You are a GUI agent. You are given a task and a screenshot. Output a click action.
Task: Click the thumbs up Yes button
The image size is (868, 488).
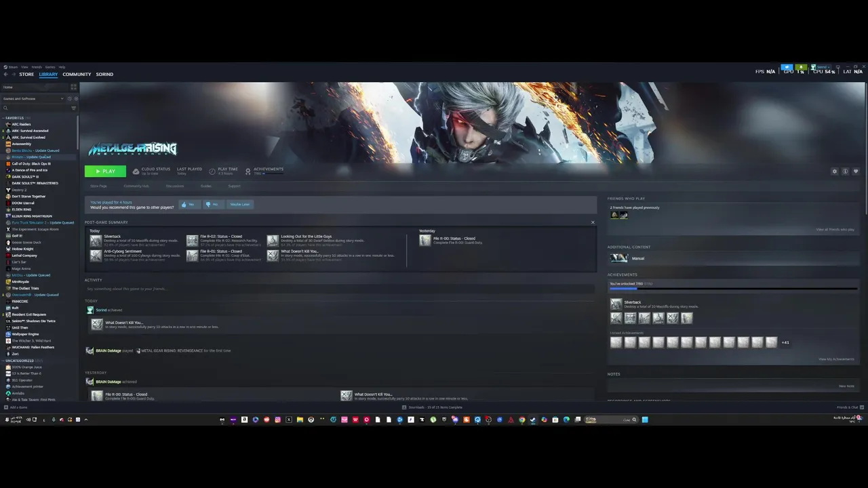pyautogui.click(x=190, y=204)
